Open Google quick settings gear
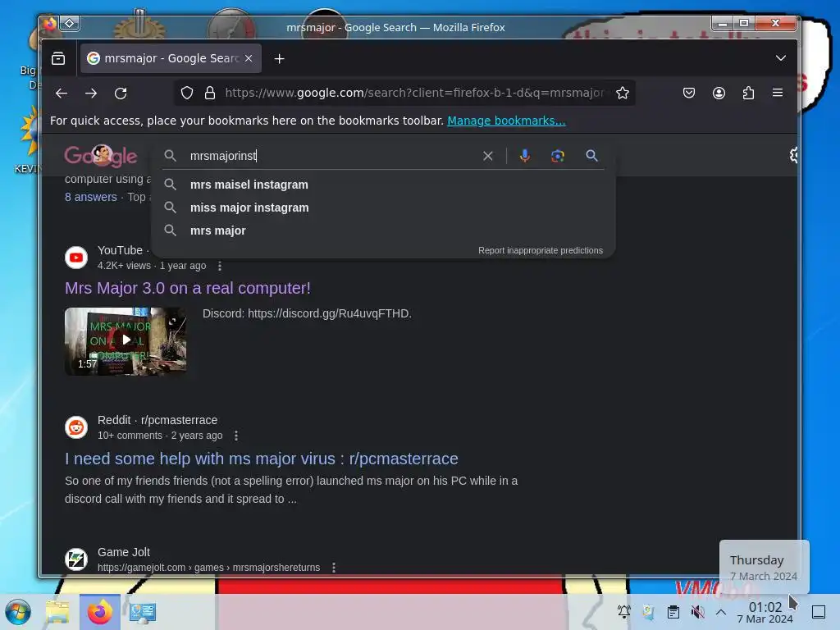The height and width of the screenshot is (630, 840). pos(793,155)
